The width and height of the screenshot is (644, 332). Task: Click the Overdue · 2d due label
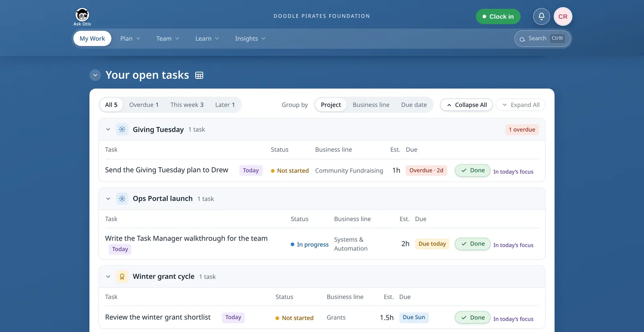(426, 170)
